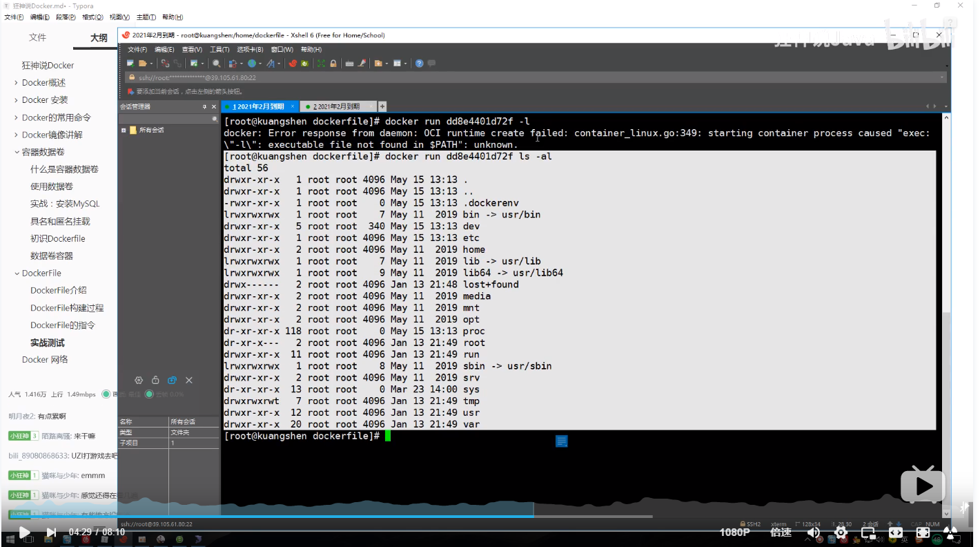Screen dimensions: 980x547
Task: Go to Docker 网络 outline heading
Action: coord(45,359)
